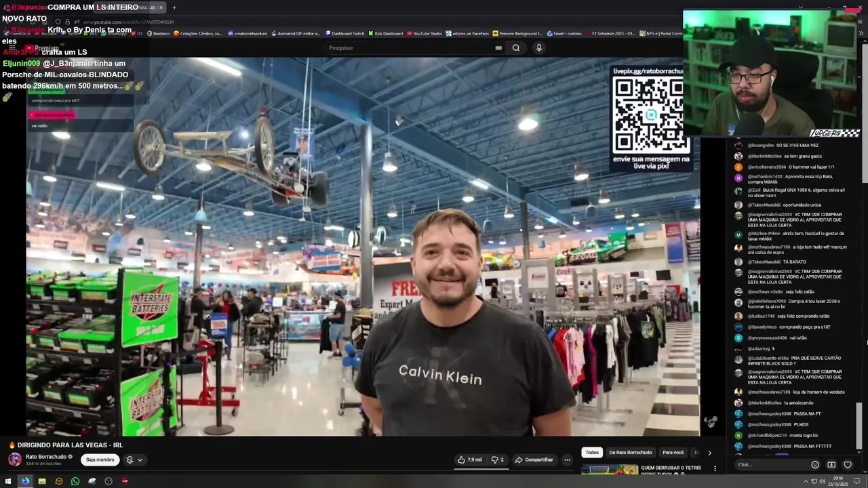Expand notification options dropdown arrow

[x=140, y=460]
